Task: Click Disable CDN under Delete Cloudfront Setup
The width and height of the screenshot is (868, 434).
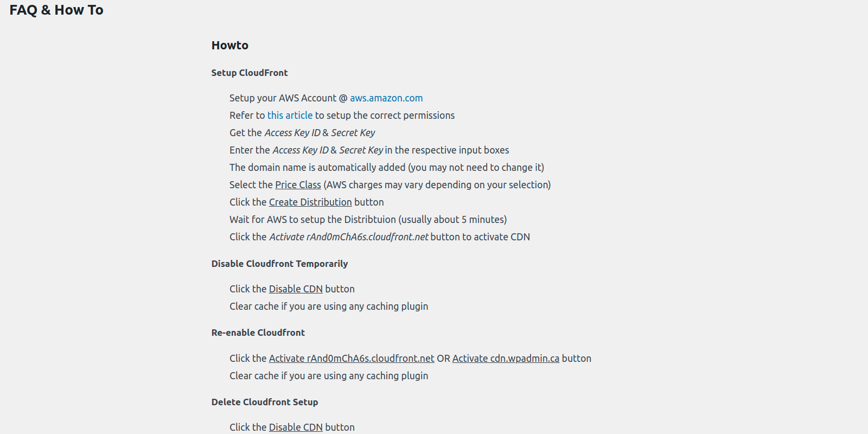Action: [296, 427]
